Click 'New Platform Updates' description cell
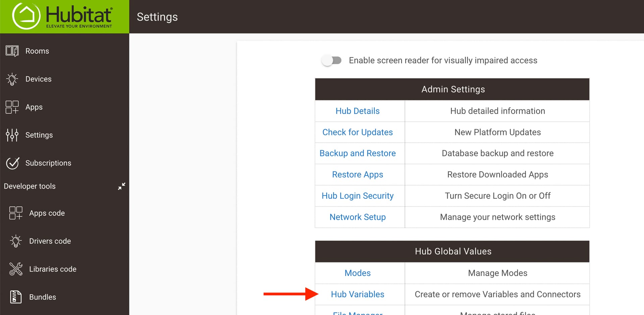Screen dimensions: 644x315 tap(497, 132)
